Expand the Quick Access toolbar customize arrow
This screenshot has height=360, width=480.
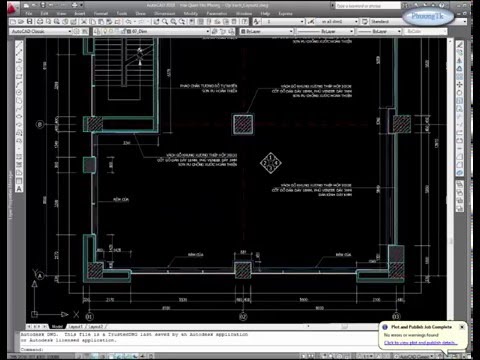click(x=82, y=5)
